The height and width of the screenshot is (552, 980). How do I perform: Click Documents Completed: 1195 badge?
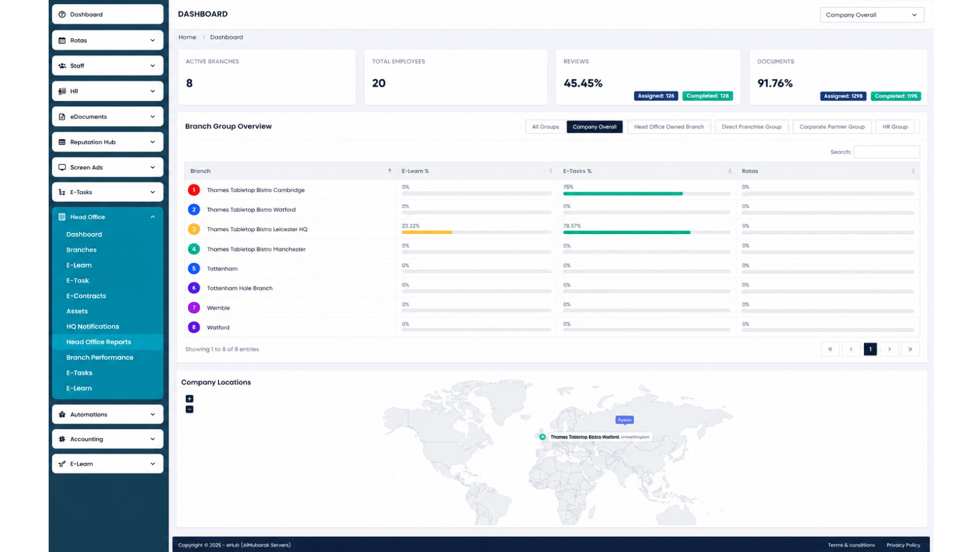tap(896, 96)
